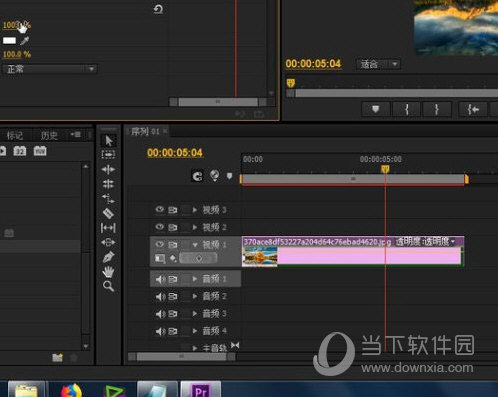Click the icon right of 32 in the left panel toolbar

point(40,151)
